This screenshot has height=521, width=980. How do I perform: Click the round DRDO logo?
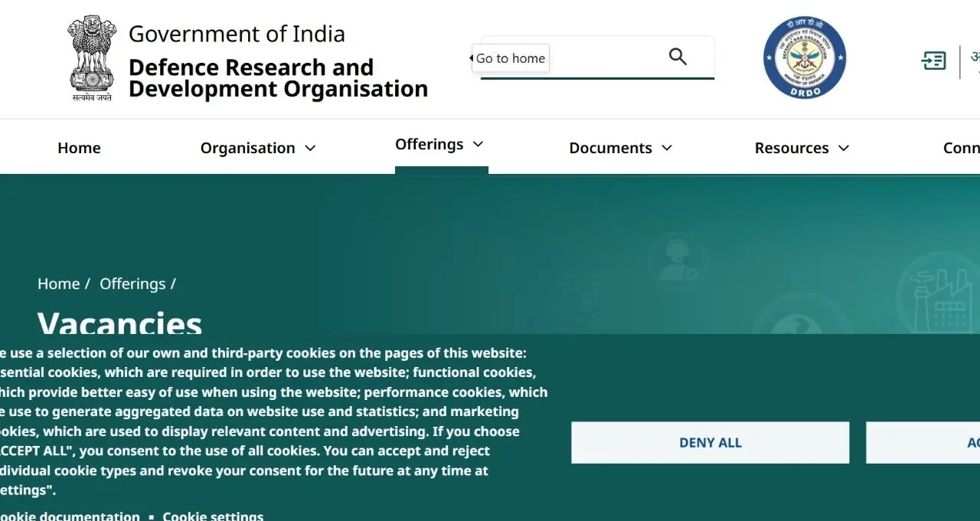[x=805, y=58]
